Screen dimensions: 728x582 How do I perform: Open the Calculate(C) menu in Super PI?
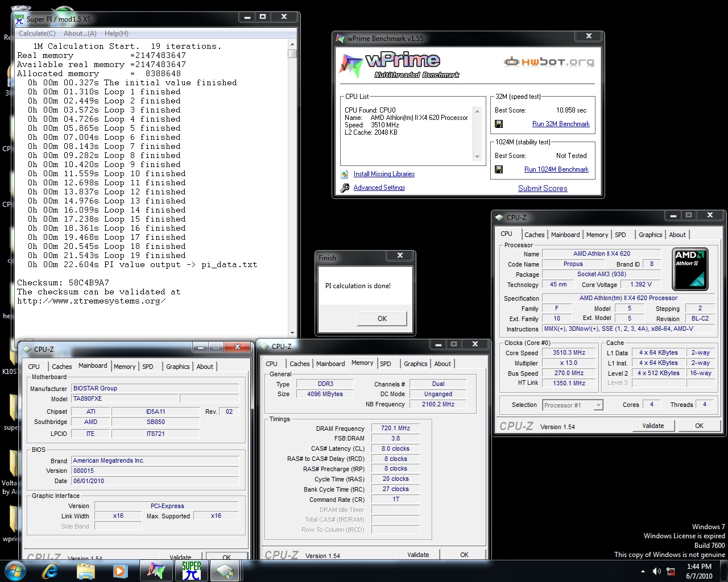pyautogui.click(x=37, y=34)
